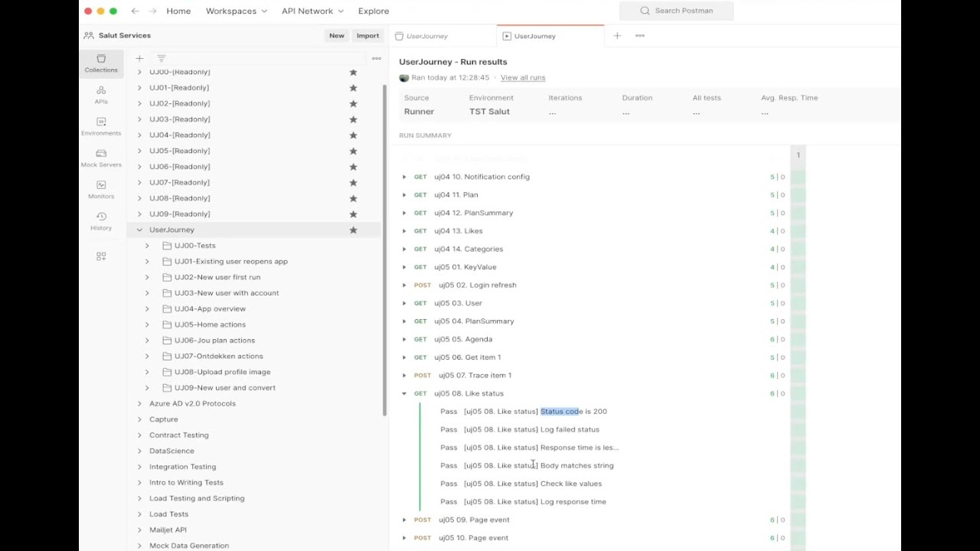Unstar the UserJourney collection
The height and width of the screenshot is (551, 980).
click(353, 230)
